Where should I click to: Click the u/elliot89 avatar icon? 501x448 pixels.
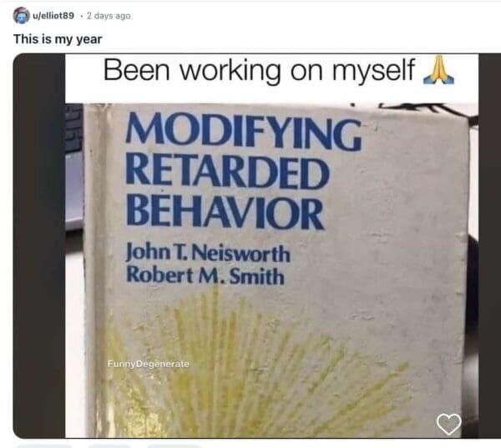click(x=21, y=15)
